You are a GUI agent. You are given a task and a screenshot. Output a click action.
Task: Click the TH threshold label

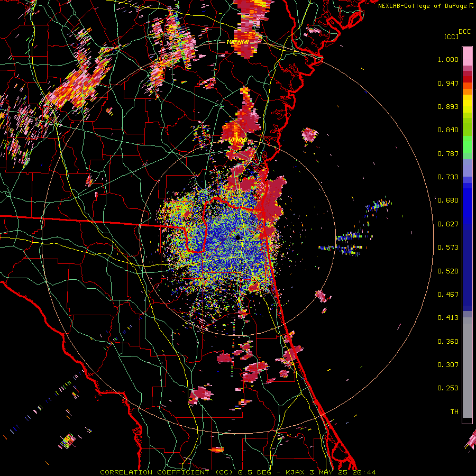[454, 412]
